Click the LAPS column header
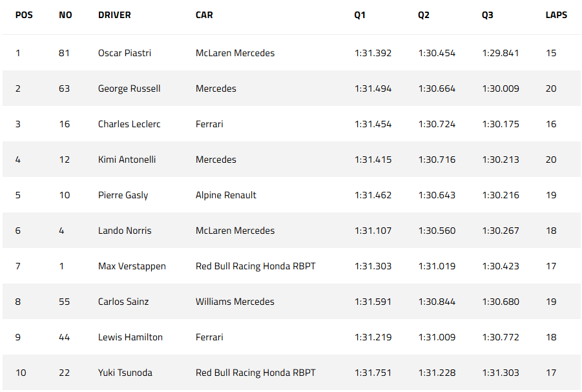The height and width of the screenshot is (392, 582). coord(556,15)
